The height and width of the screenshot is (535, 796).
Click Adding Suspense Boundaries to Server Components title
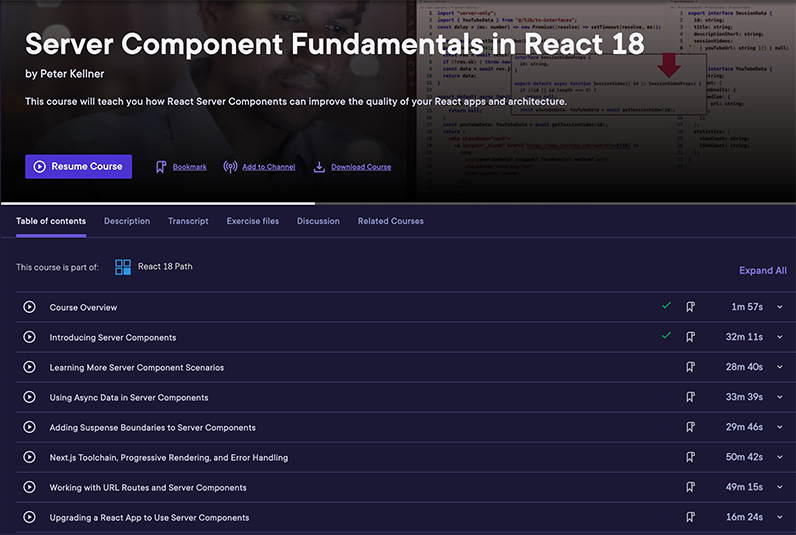[x=153, y=427]
